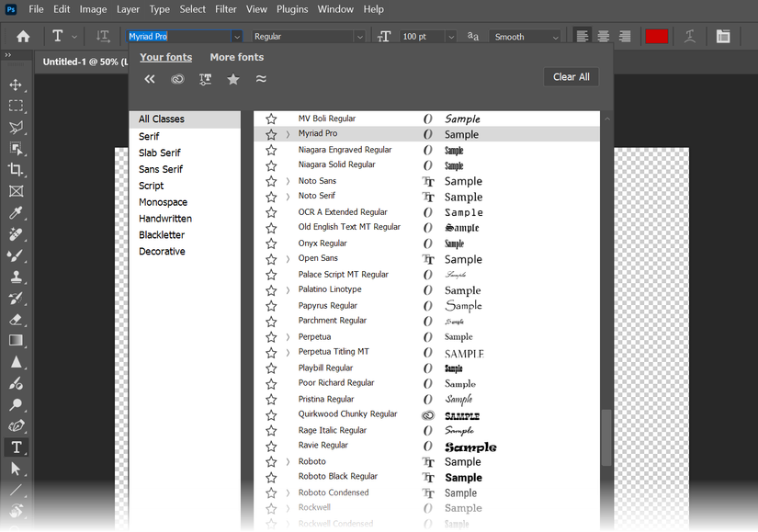Select the Line tool
758x532 pixels.
[16, 490]
